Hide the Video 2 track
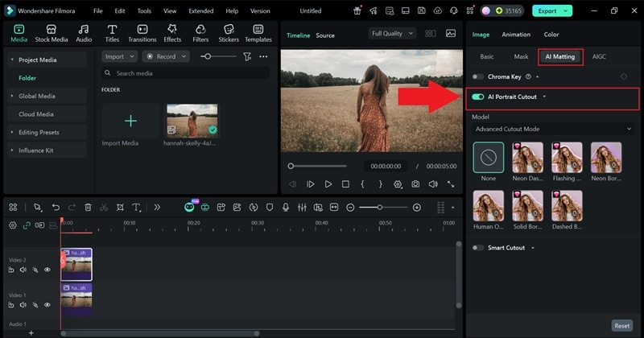The height and width of the screenshot is (338, 644). [x=47, y=270]
